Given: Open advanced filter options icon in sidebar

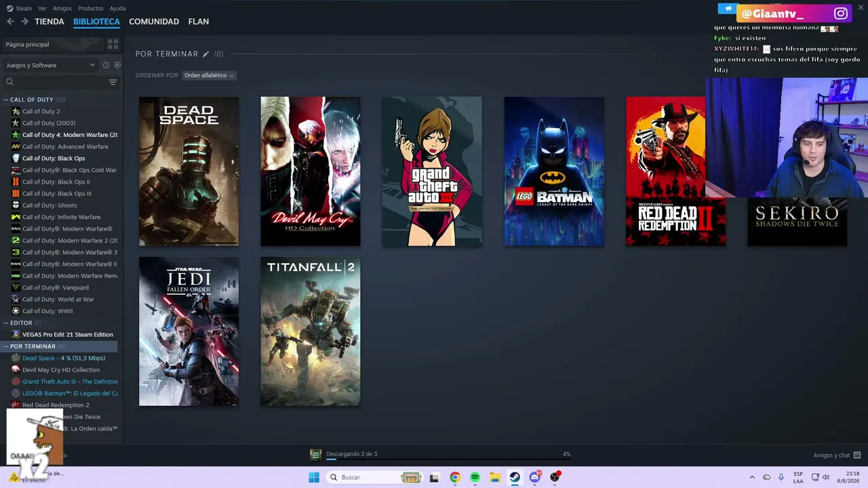Looking at the screenshot, I should 113,82.
